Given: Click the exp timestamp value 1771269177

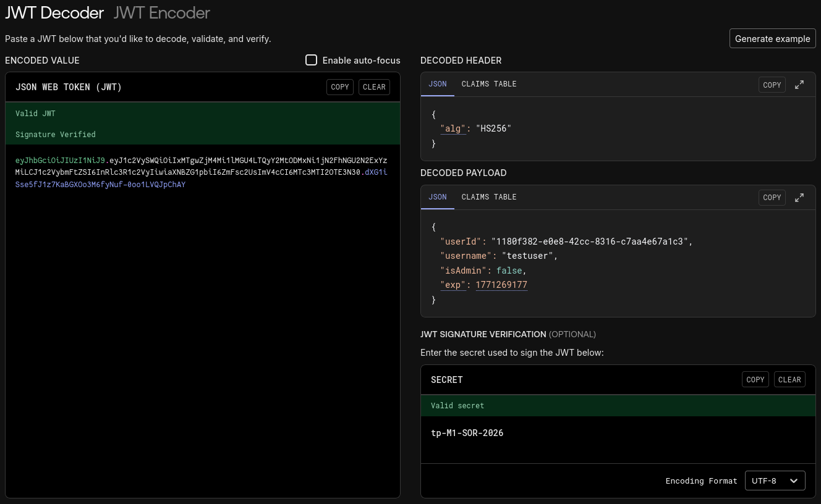Looking at the screenshot, I should coord(501,285).
